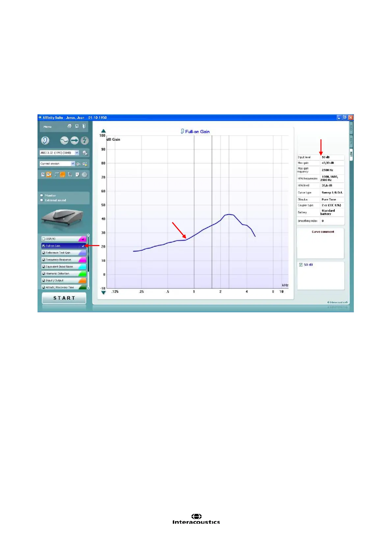Open the Menu in Affinity Suite
The height and width of the screenshot is (555, 392).
click(47, 127)
